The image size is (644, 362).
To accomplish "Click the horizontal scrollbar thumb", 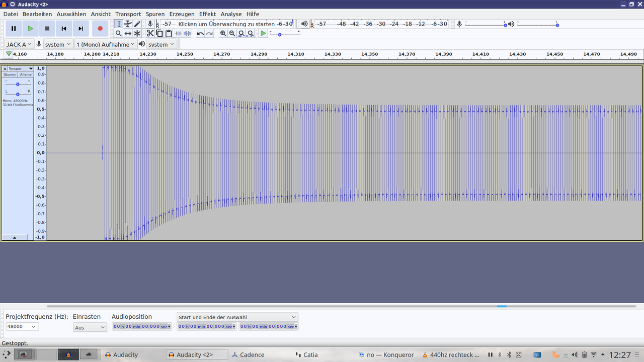I will [x=502, y=306].
